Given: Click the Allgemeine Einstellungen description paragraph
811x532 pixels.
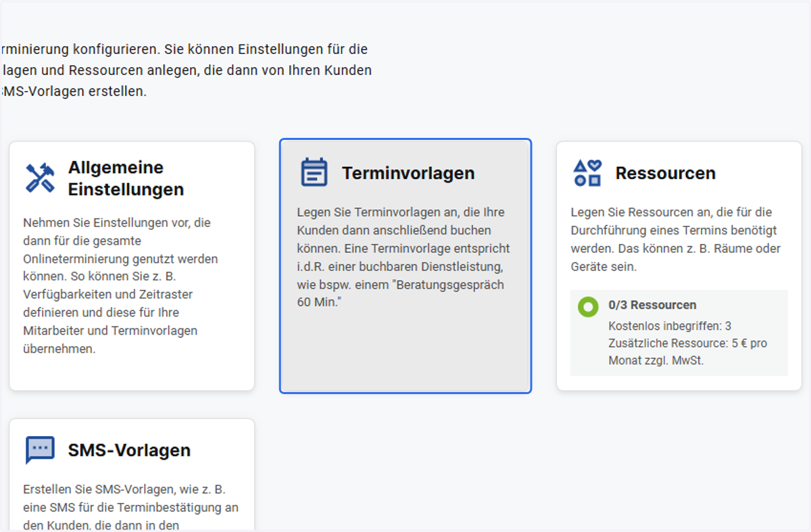Looking at the screenshot, I should [x=120, y=285].
